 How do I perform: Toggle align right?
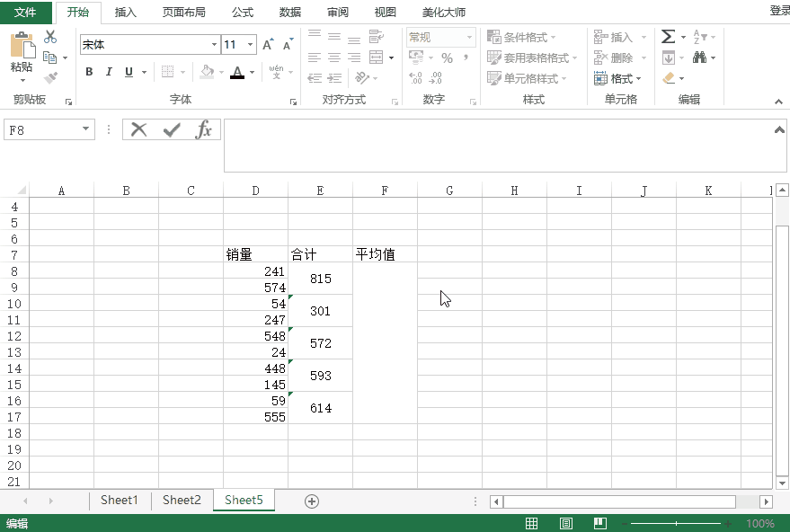point(354,58)
